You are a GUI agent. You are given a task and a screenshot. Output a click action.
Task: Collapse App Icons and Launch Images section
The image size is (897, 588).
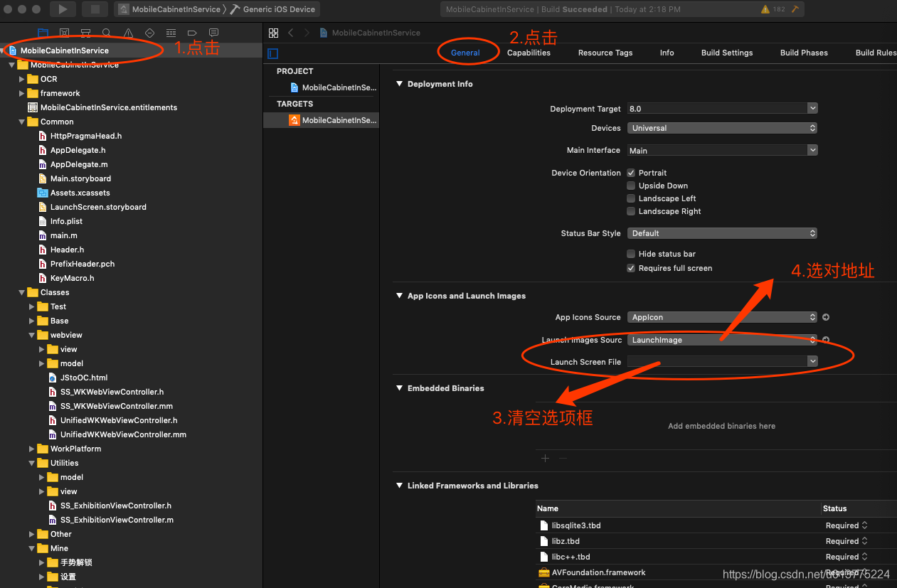pyautogui.click(x=399, y=296)
